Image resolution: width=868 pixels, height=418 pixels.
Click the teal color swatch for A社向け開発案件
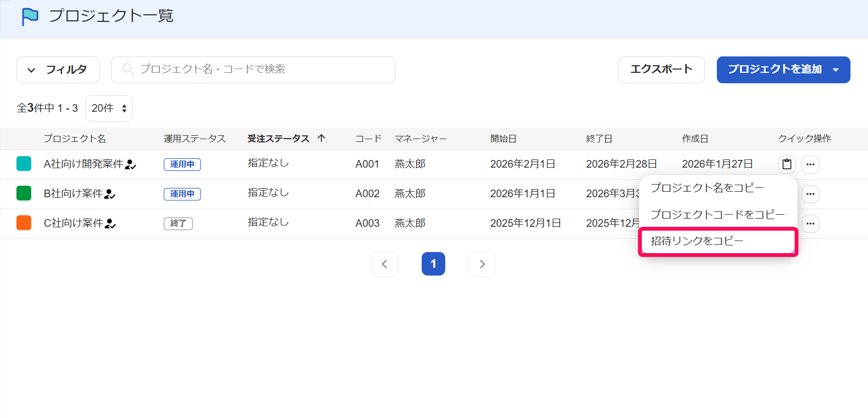click(24, 164)
